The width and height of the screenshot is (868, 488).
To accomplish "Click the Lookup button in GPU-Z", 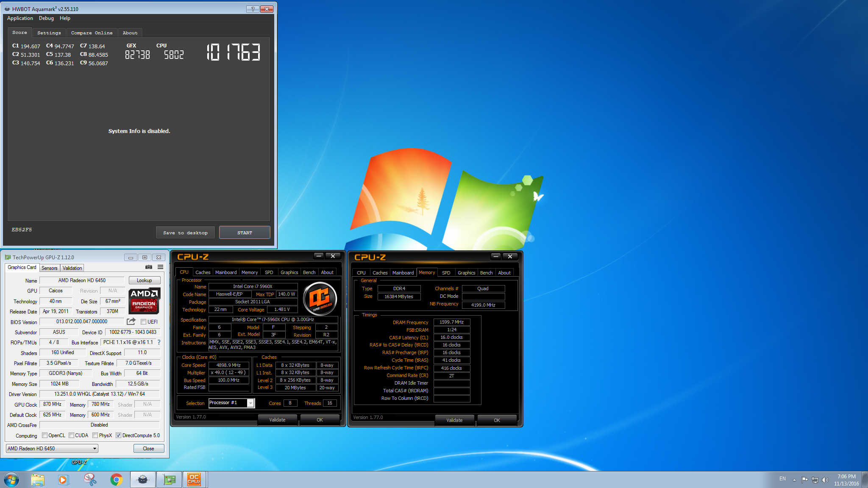I will click(x=145, y=280).
